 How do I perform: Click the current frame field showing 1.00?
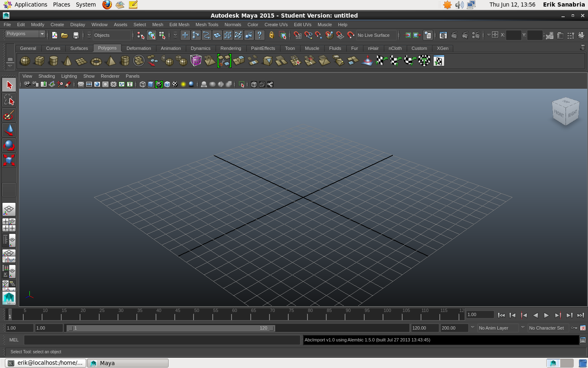(x=479, y=315)
